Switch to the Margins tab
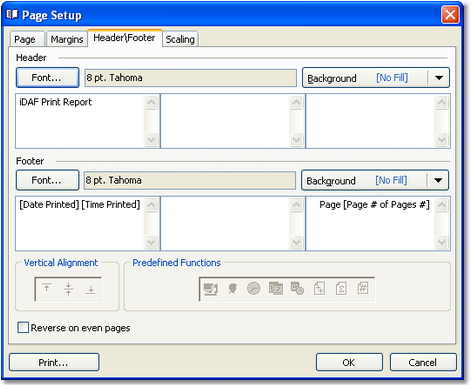Screen dimensions: 471x387 (67, 39)
